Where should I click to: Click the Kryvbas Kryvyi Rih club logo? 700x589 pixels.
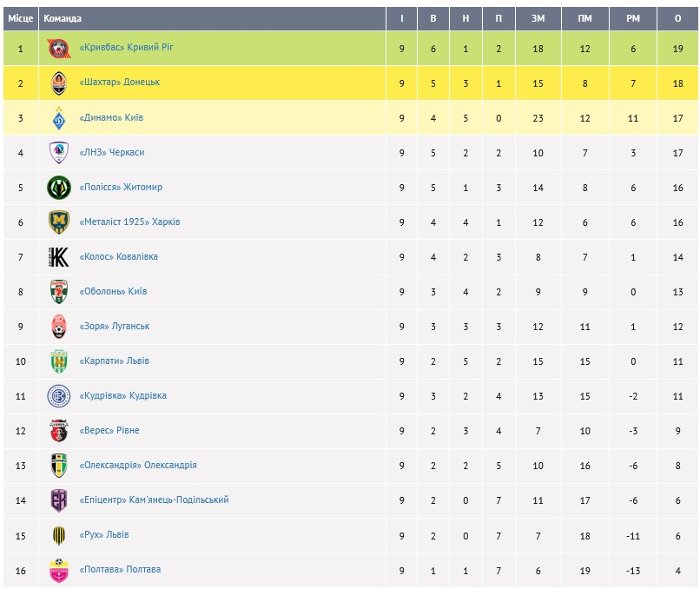[58, 49]
